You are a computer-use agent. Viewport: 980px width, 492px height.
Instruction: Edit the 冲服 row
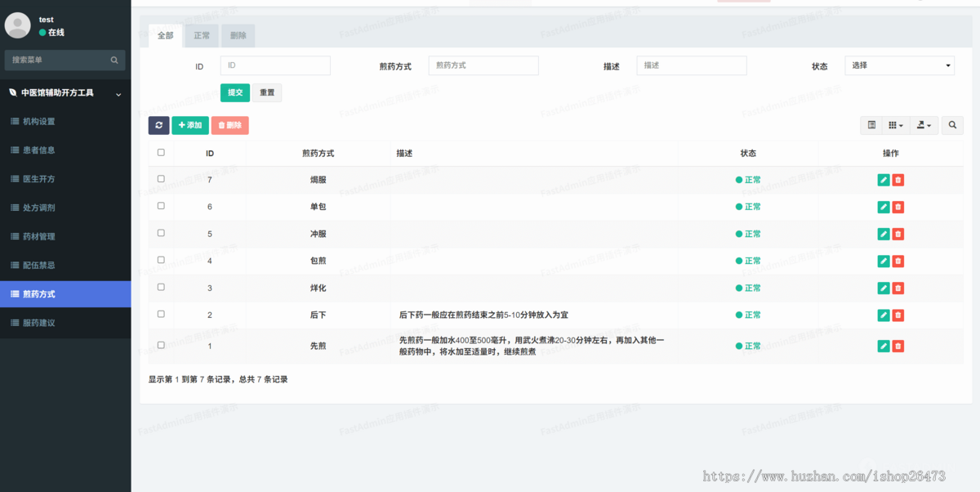click(884, 234)
